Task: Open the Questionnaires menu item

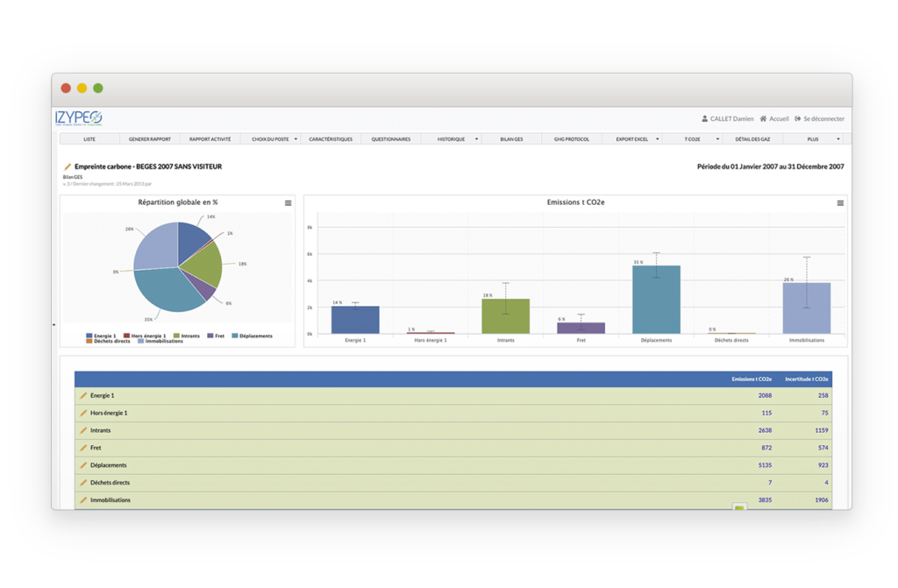Action: coord(391,139)
